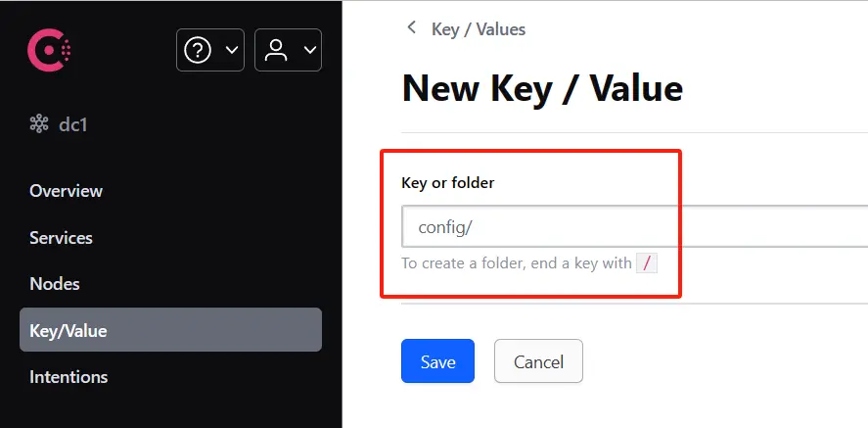Open Services in the sidebar
Viewport: 868px width, 428px height.
click(x=61, y=238)
